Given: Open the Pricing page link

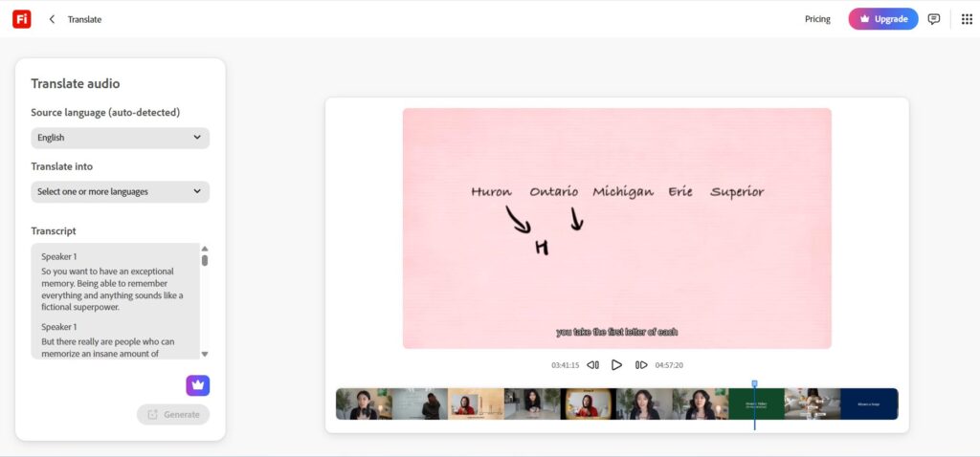Looking at the screenshot, I should click(817, 19).
